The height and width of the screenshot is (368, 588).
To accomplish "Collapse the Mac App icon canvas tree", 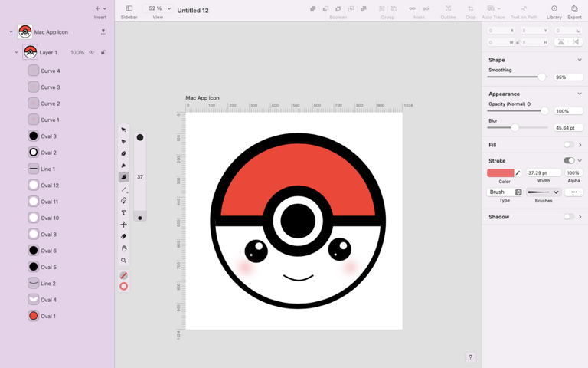I will click(11, 32).
